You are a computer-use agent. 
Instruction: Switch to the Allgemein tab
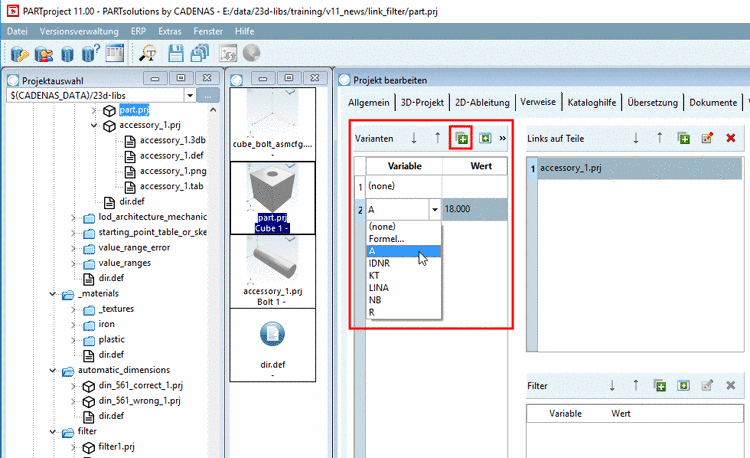click(368, 102)
